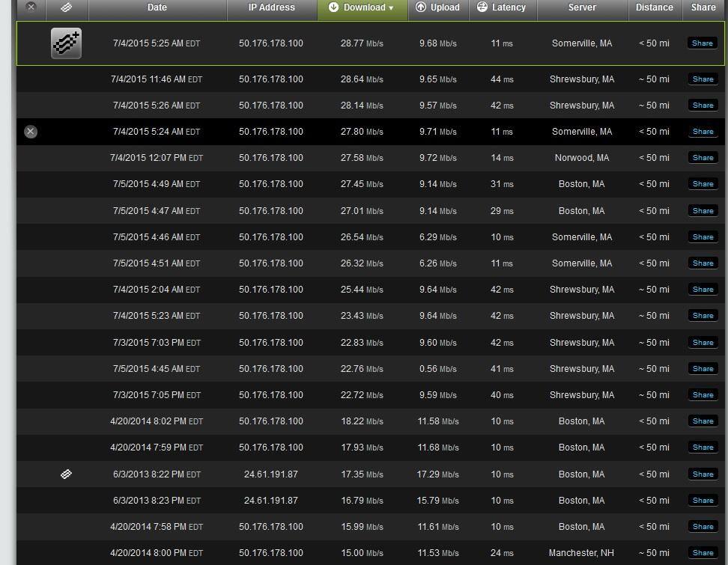Share the 0.56 Mb/s upload result

[703, 369]
